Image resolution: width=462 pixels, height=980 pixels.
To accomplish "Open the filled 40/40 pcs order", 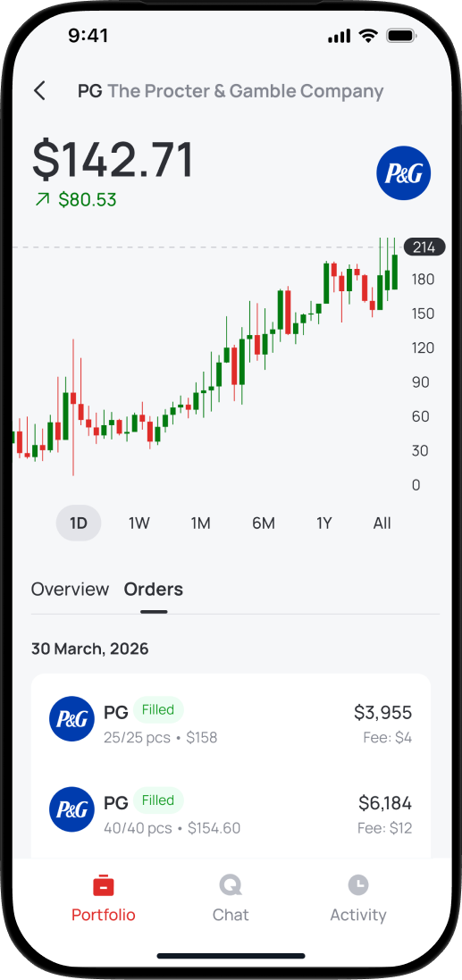I will click(x=231, y=810).
